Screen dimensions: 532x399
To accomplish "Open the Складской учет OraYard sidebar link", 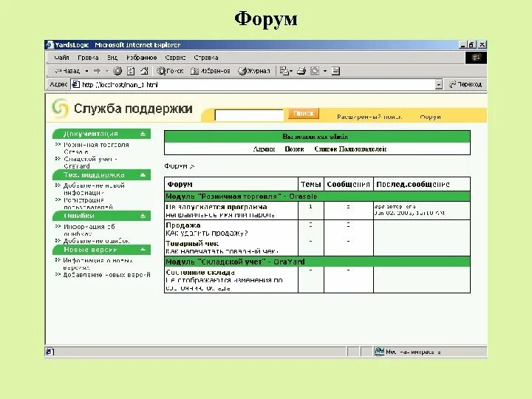I will [91, 163].
